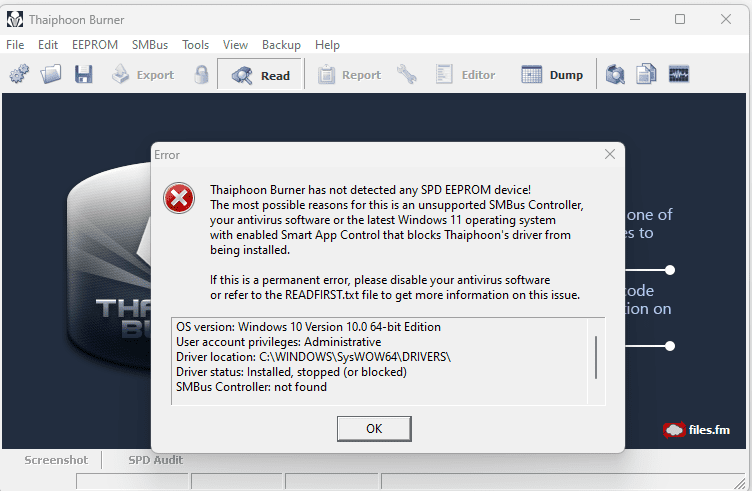Open the Tools menu
Image resolution: width=752 pixels, height=491 pixels.
195,45
